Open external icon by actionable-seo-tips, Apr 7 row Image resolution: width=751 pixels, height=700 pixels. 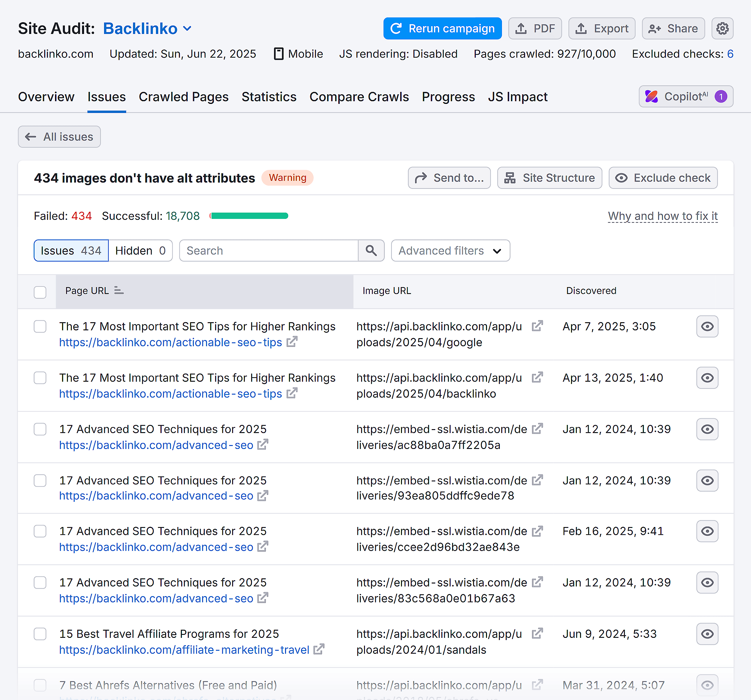[x=292, y=342]
